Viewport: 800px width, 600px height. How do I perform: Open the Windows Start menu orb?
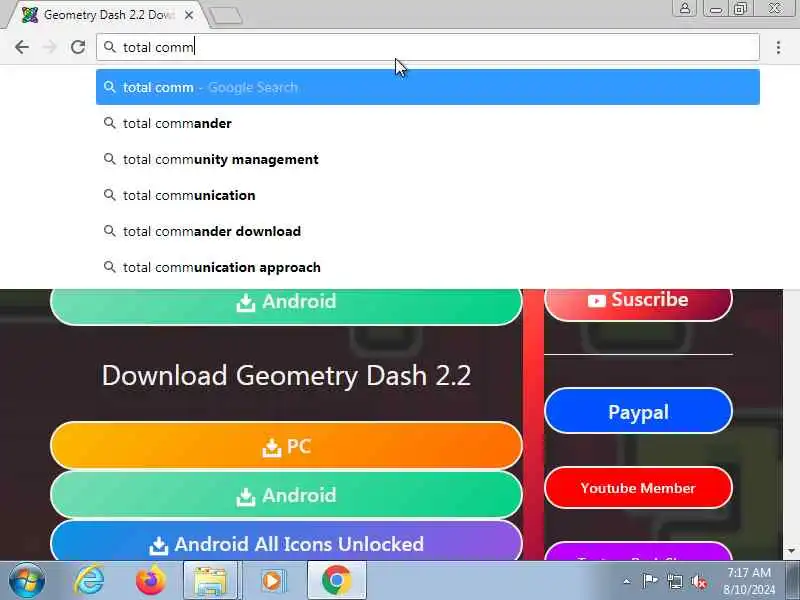[x=27, y=580]
